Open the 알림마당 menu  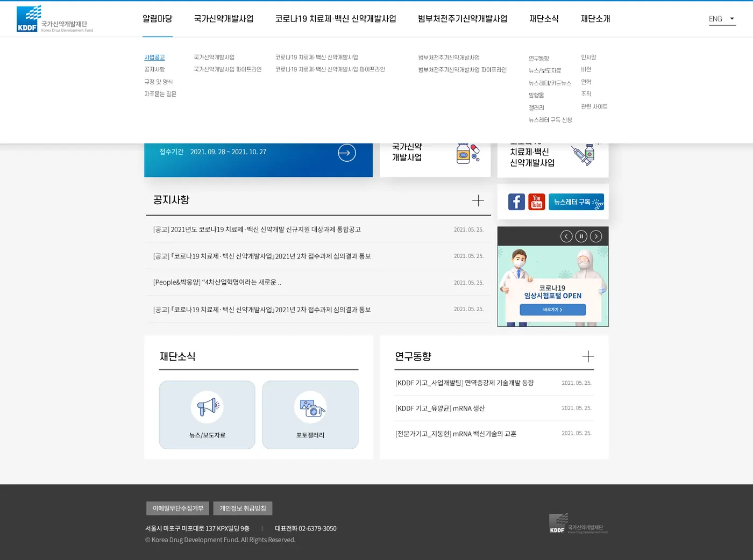click(158, 19)
